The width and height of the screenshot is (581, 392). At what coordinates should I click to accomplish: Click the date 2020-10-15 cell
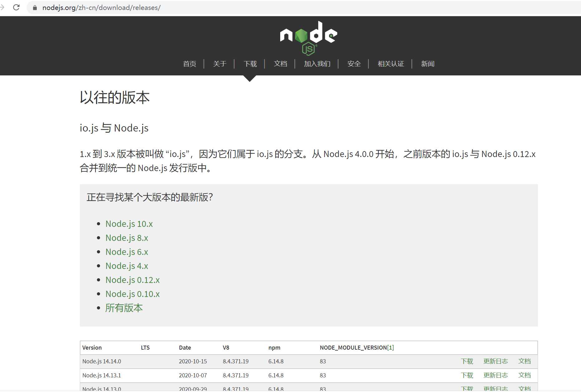click(193, 361)
